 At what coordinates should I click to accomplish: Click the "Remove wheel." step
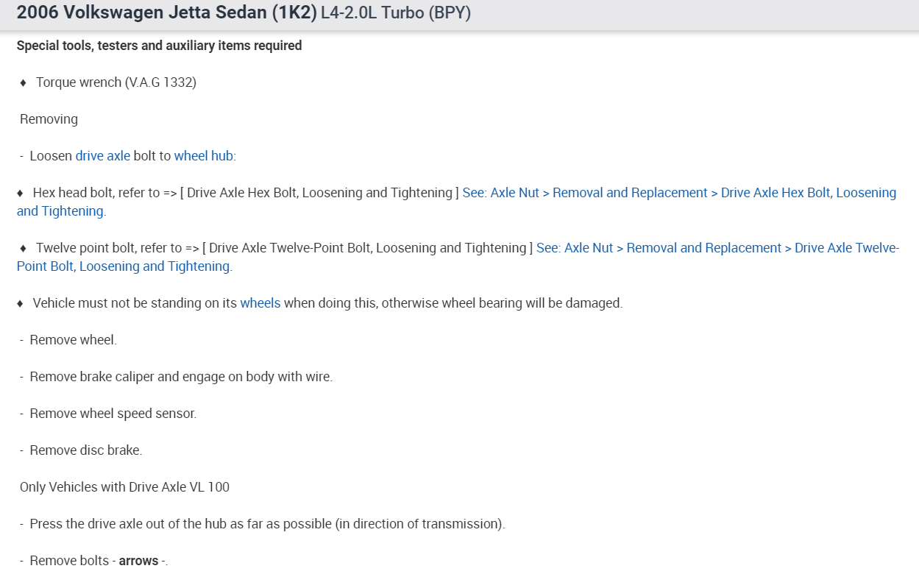(x=73, y=340)
